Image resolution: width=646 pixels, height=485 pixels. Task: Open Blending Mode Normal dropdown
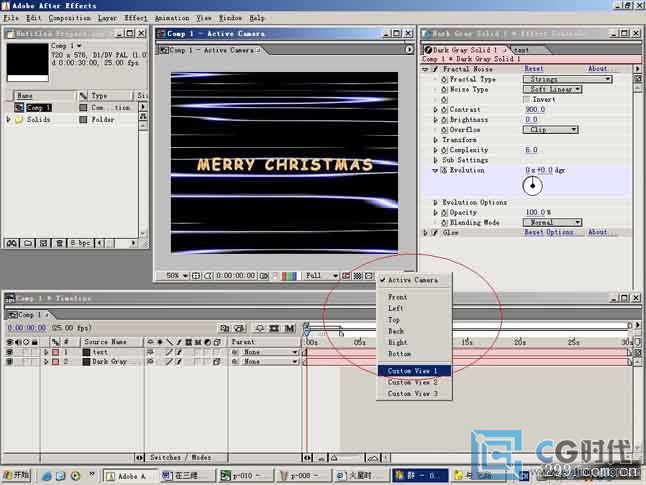click(552, 223)
